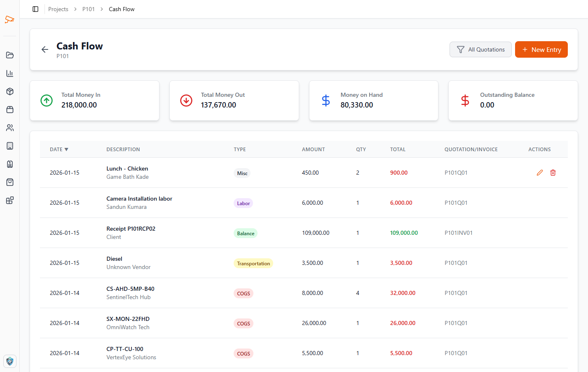Navigate to P101 breadcrumb link
The width and height of the screenshot is (588, 372).
click(x=89, y=9)
